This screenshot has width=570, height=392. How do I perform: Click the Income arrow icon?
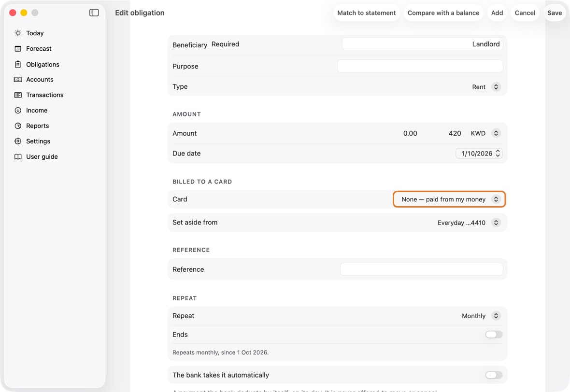[x=18, y=111]
